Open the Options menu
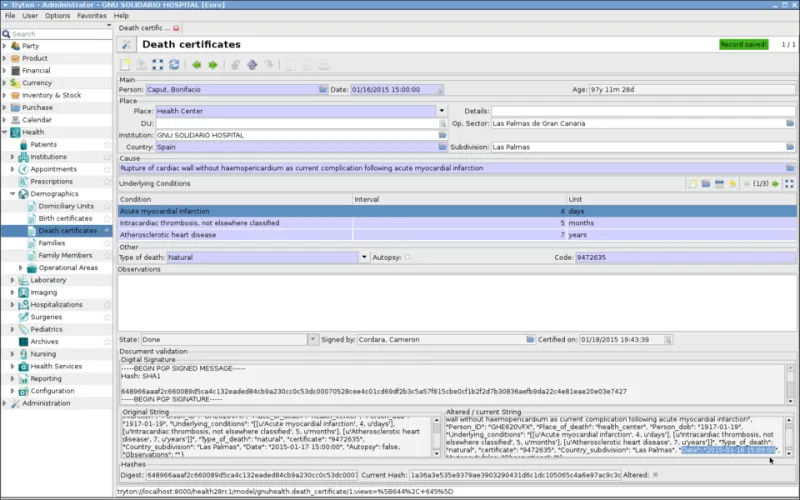Viewport: 800px width, 500px height. tap(57, 16)
